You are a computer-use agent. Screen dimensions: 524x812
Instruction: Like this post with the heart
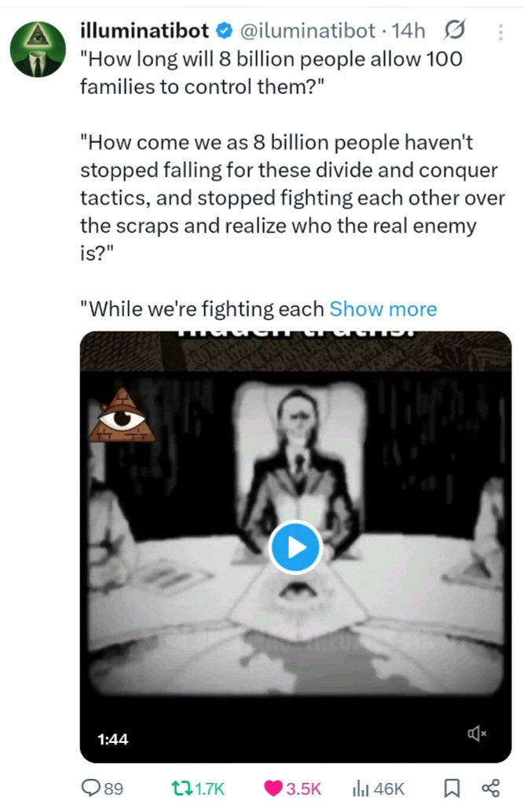[x=292, y=788]
